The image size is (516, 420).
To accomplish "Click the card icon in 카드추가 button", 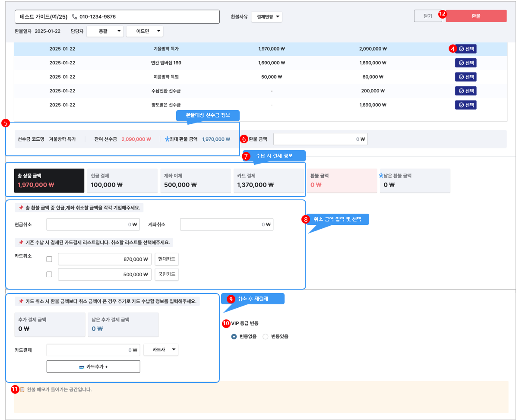I will [x=81, y=366].
